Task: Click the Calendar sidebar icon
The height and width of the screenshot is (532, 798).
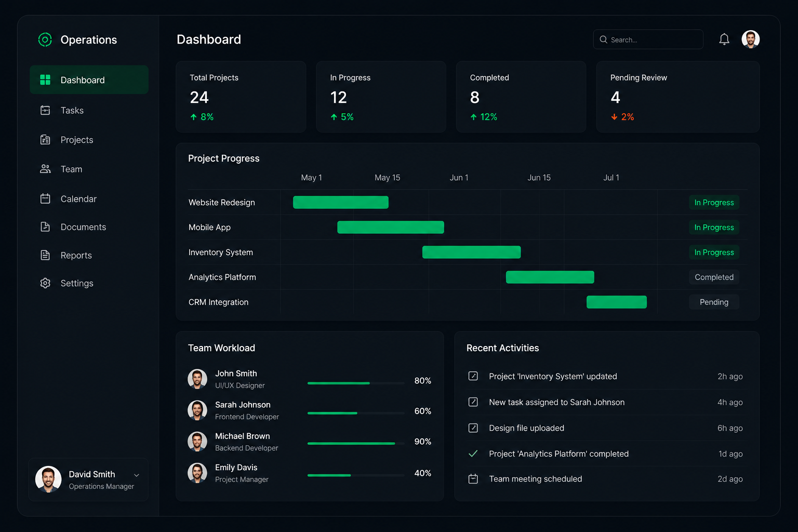Action: (45, 198)
